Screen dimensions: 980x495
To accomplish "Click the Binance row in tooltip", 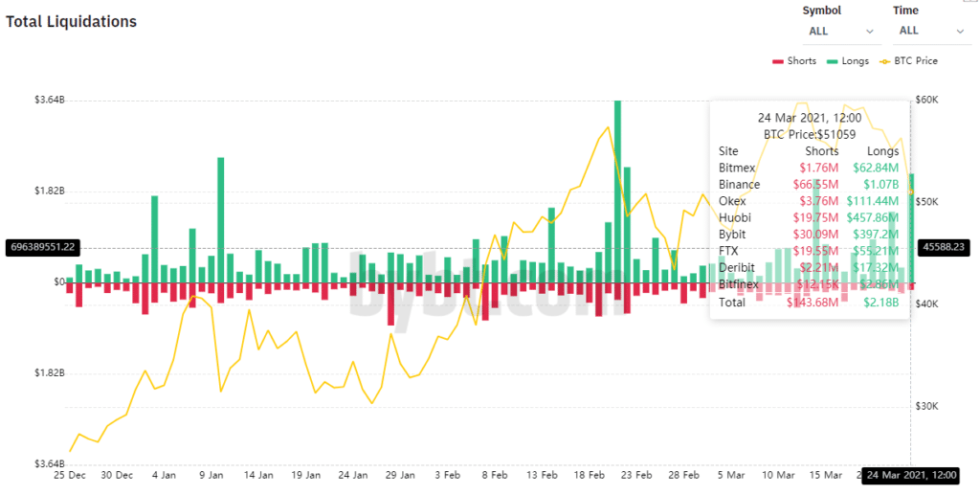I will point(809,185).
